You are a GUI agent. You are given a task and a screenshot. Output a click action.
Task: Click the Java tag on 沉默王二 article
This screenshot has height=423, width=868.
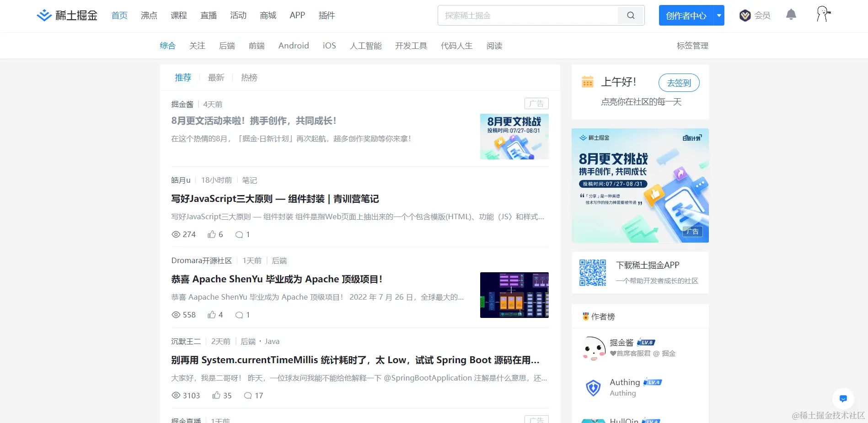272,341
